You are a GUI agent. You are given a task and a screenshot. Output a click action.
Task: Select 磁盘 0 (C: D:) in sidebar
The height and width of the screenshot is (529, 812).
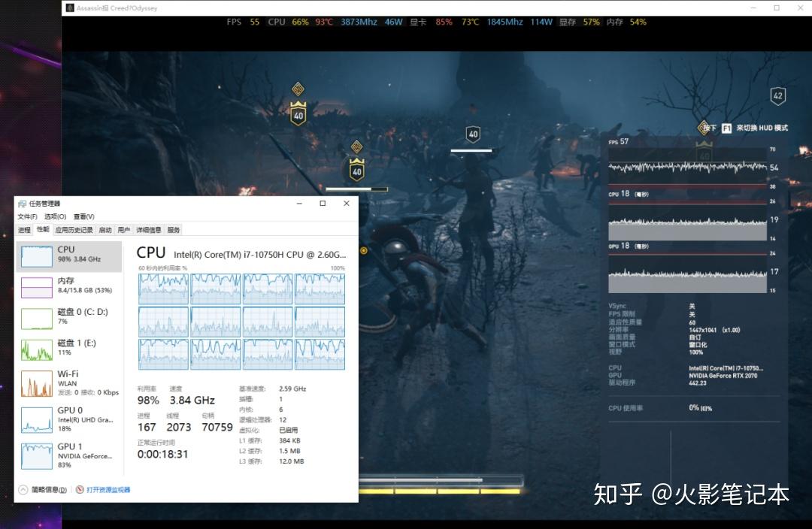(x=69, y=318)
